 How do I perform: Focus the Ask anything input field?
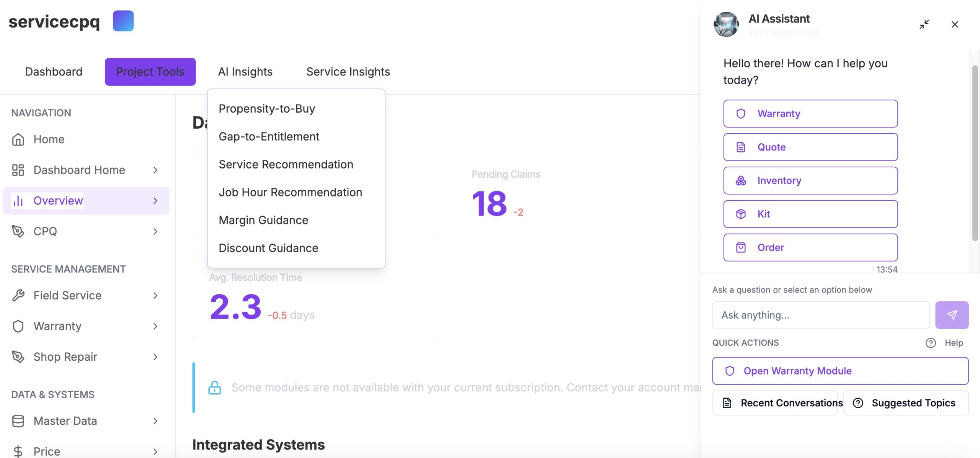(x=821, y=315)
